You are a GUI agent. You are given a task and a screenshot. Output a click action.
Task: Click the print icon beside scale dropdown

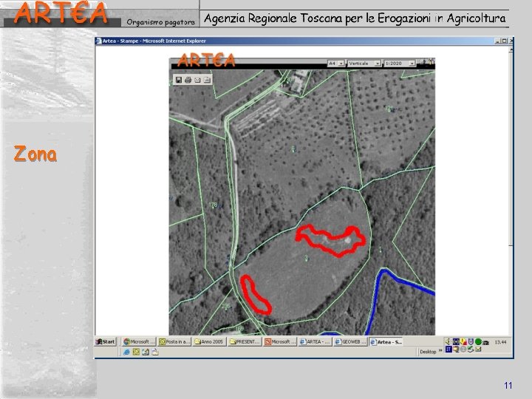pyautogui.click(x=422, y=62)
